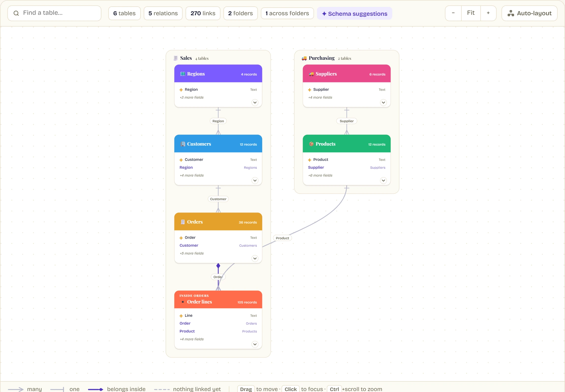Focus the Customers table header
Viewport: 565px width, 392px height.
point(218,144)
